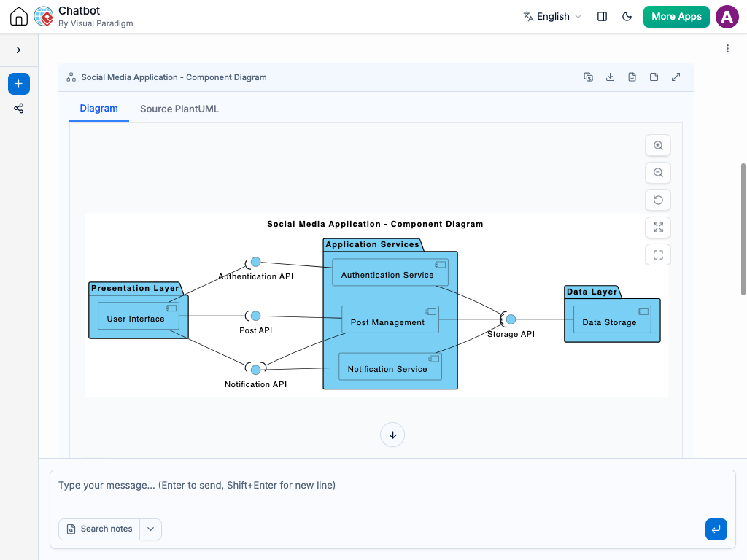The width and height of the screenshot is (747, 560).
Task: Open the English language dropdown
Action: 552,17
